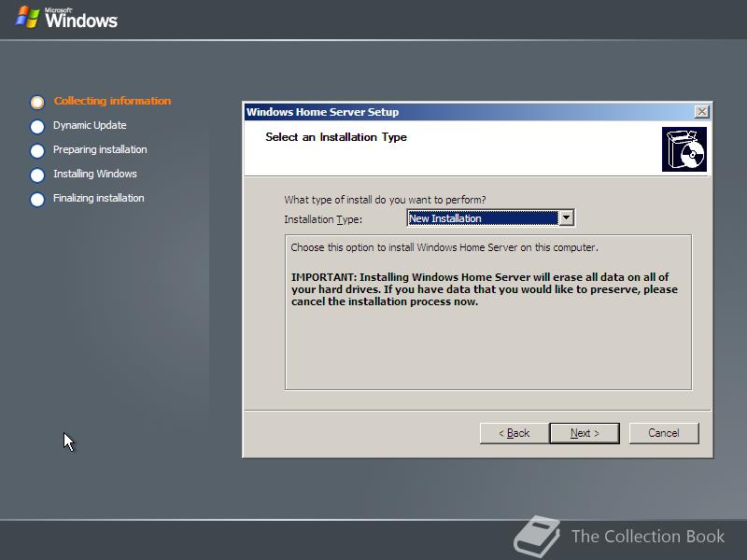747x560 pixels.
Task: Open the Installation Type dropdown arrow
Action: (566, 218)
